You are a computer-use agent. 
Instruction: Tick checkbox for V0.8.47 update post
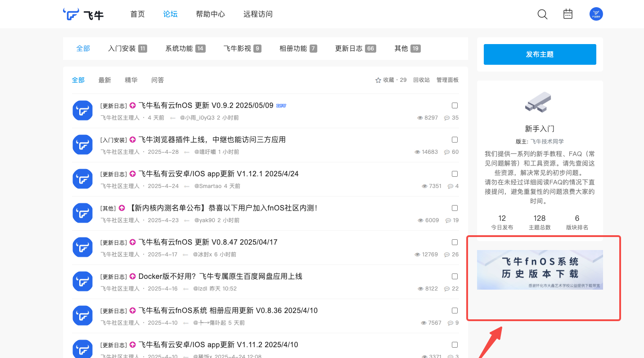[455, 242]
